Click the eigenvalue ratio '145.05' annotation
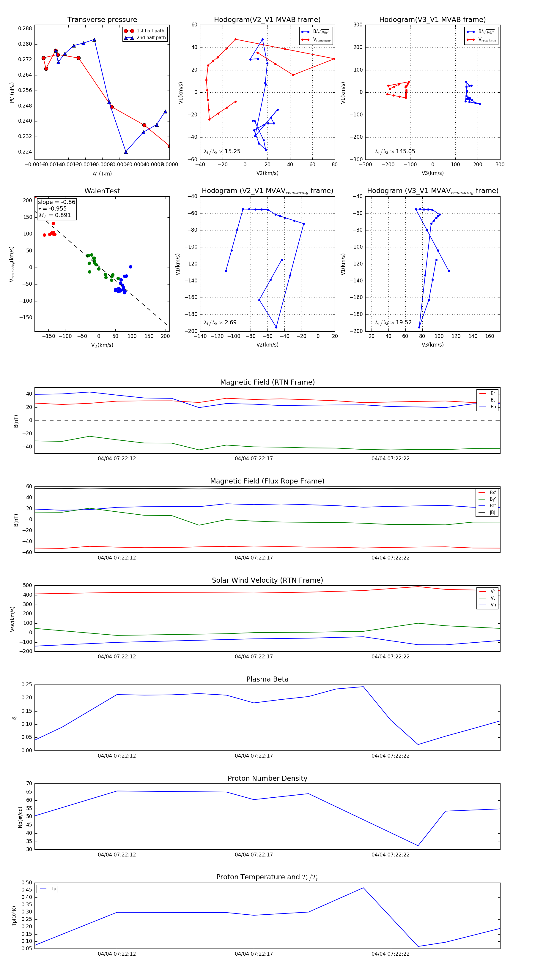 395,151
